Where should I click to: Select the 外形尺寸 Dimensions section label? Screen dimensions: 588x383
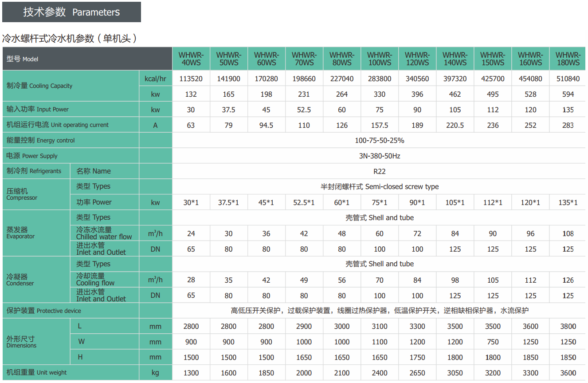coord(21,342)
